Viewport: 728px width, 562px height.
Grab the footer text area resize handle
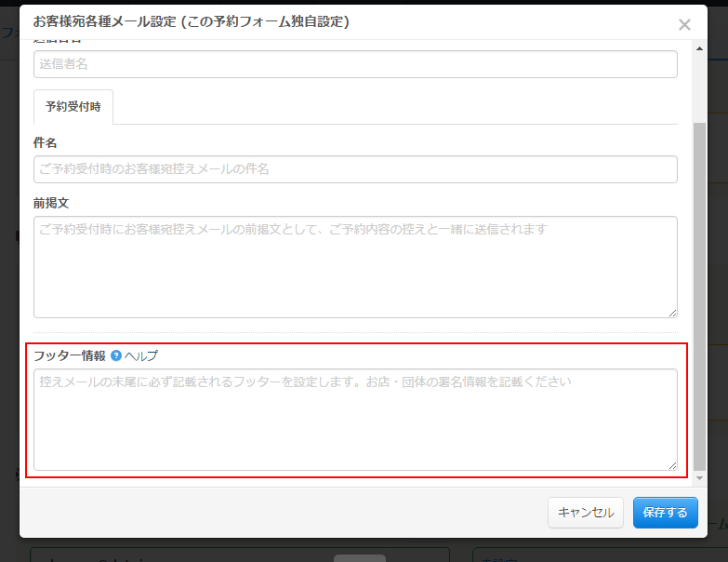672,465
